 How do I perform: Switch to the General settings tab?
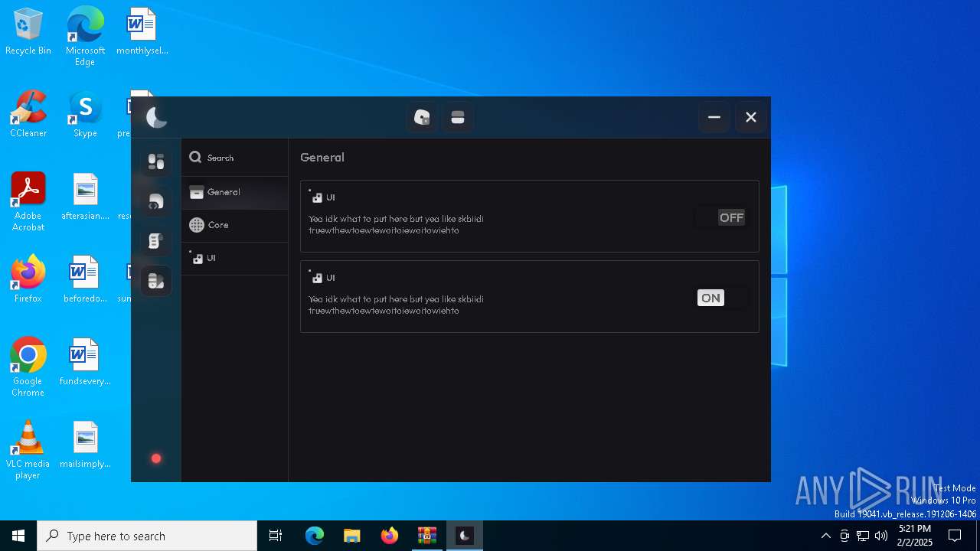click(235, 192)
